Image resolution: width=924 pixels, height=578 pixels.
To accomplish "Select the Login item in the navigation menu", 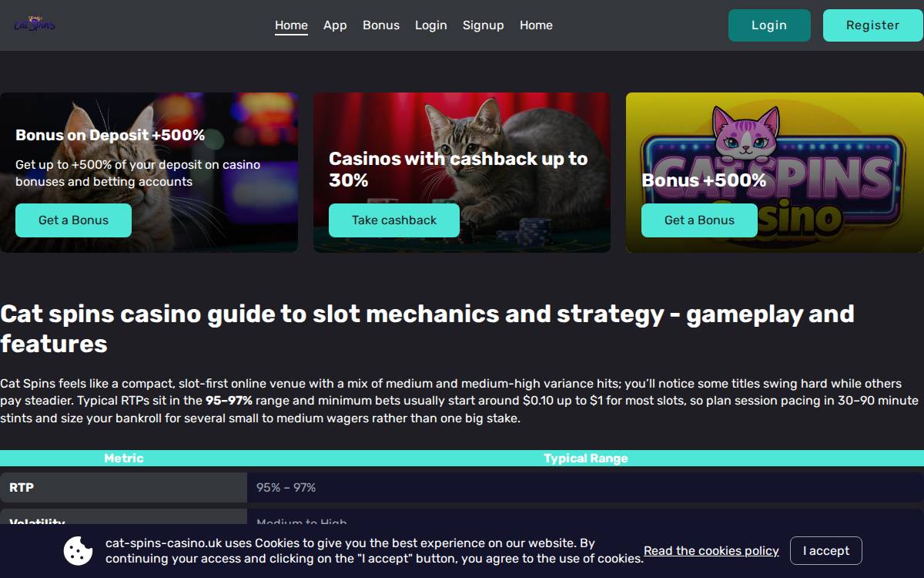I will pos(431,25).
